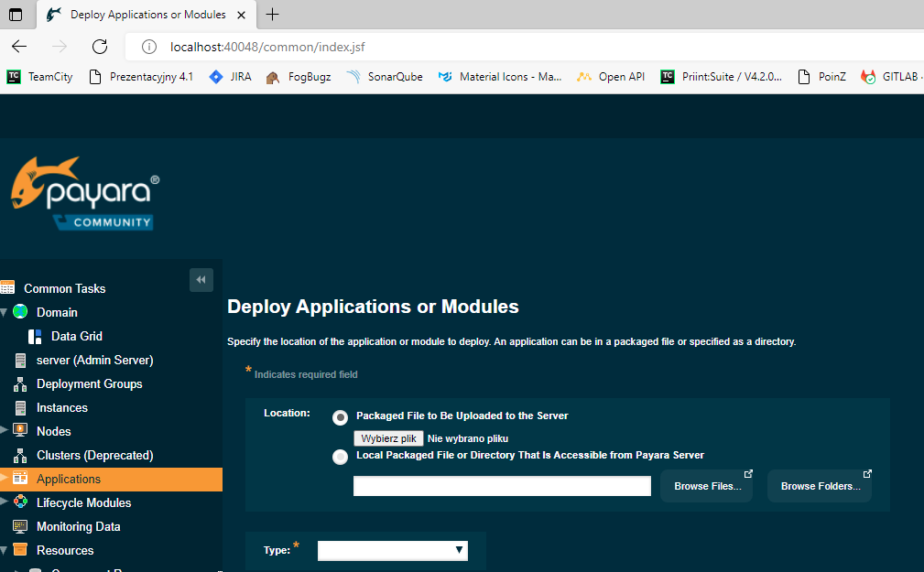Click the Wybierz plik file chooser button
924x572 pixels.
(388, 438)
